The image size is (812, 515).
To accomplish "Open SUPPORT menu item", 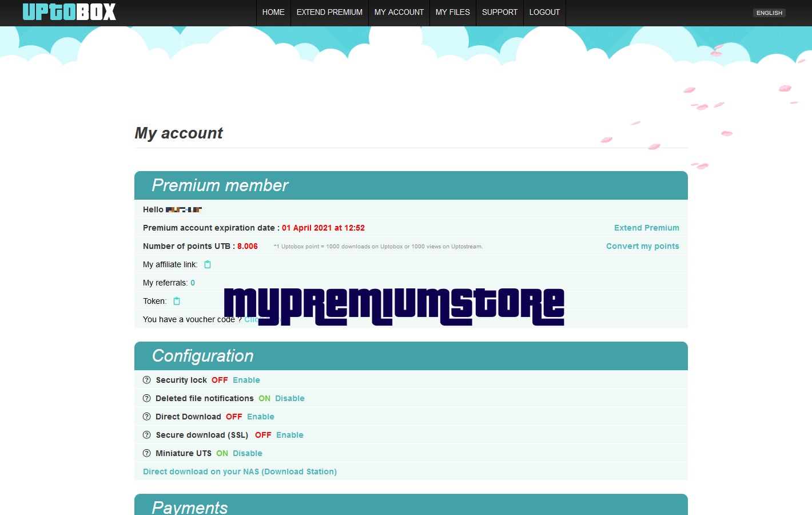I will tap(500, 12).
